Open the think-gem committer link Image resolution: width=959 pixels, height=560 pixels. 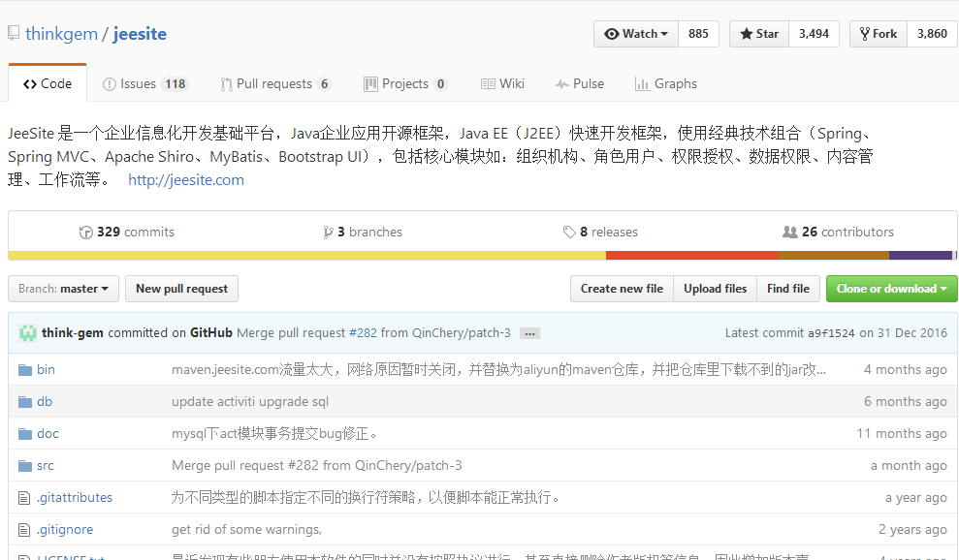pyautogui.click(x=72, y=333)
